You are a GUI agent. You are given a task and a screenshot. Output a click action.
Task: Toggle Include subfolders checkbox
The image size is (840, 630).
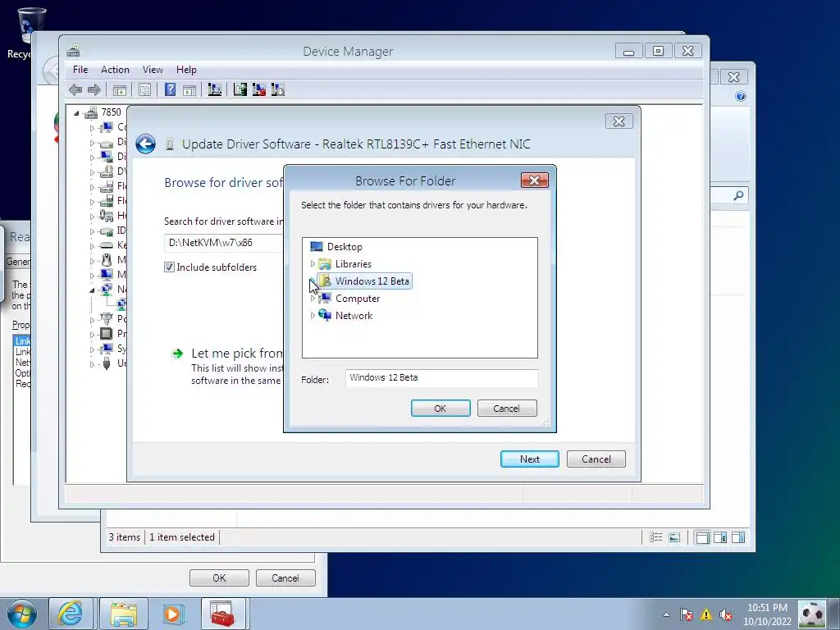[169, 267]
